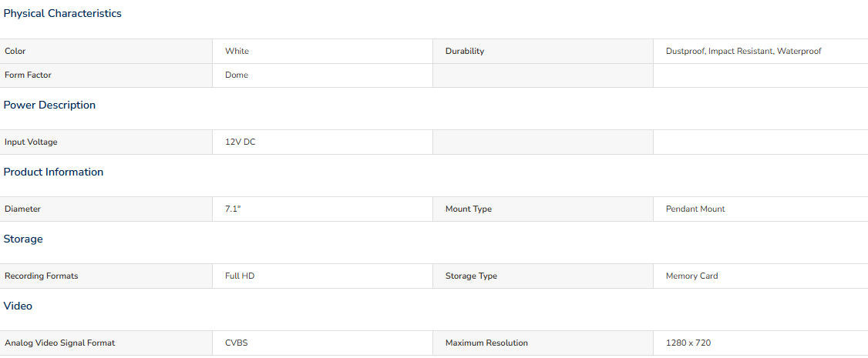Viewport: 868px width, 358px height.
Task: Click the Input Voltage label
Action: [31, 142]
